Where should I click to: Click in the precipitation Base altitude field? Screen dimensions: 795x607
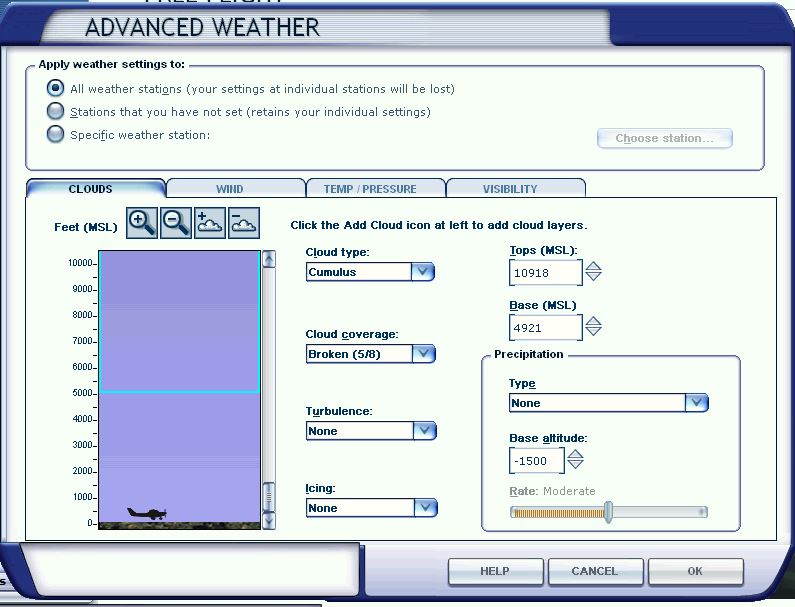pyautogui.click(x=536, y=460)
